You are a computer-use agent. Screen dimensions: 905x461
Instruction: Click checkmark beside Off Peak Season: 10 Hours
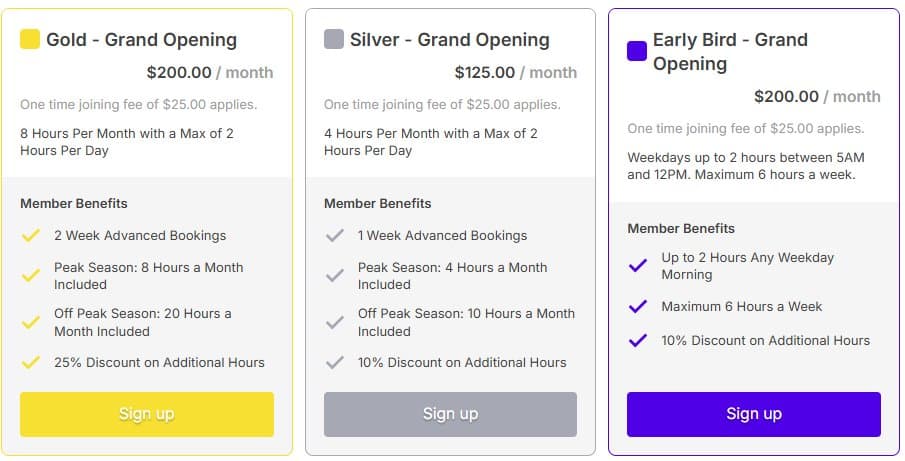334,323
